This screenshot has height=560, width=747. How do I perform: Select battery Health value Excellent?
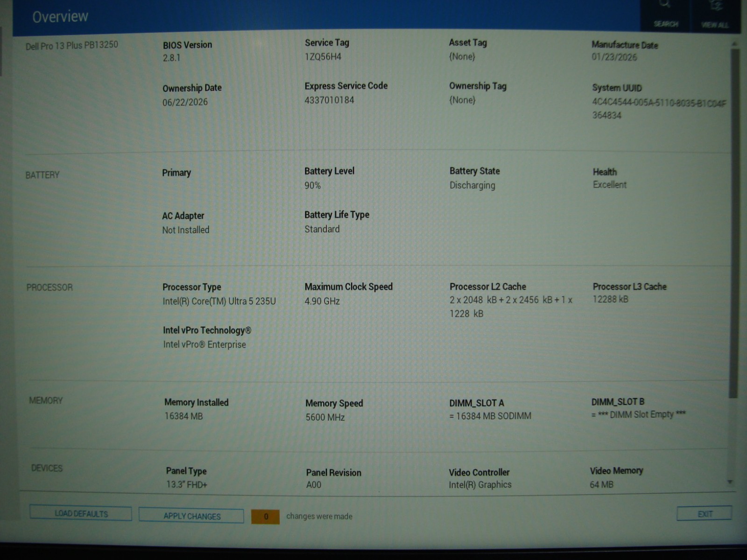point(609,185)
